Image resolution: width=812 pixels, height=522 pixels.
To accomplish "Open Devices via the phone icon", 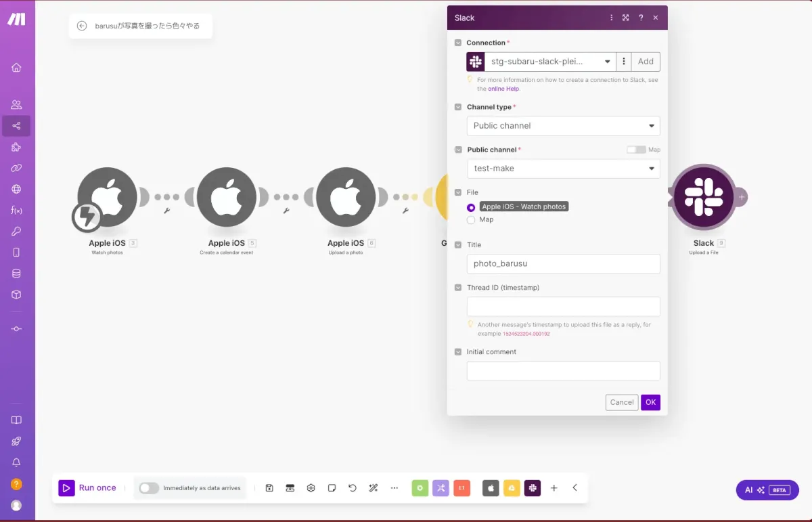I will 16,253.
